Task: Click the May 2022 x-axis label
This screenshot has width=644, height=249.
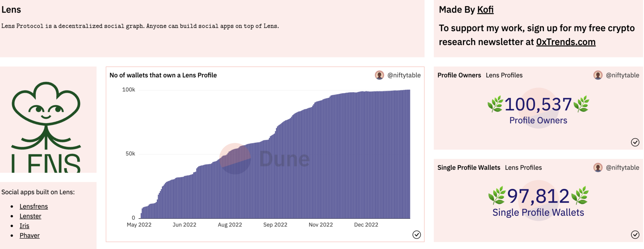Action: point(139,225)
